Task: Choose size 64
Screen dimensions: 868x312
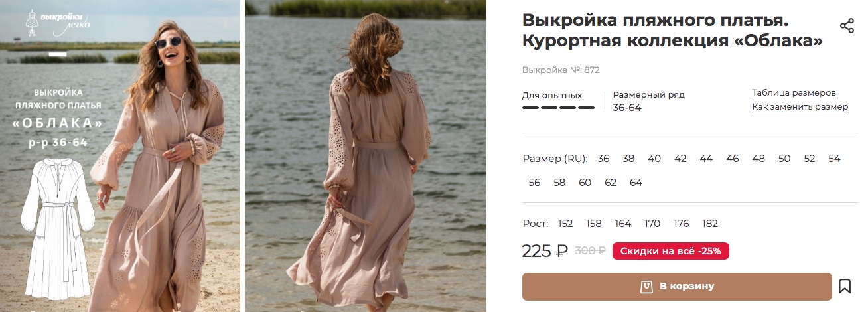Action: point(636,182)
